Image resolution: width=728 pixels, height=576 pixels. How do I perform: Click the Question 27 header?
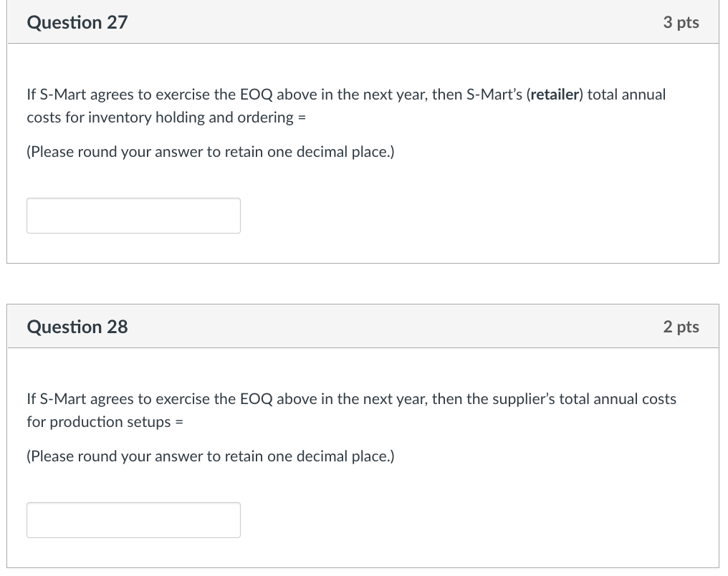77,22
